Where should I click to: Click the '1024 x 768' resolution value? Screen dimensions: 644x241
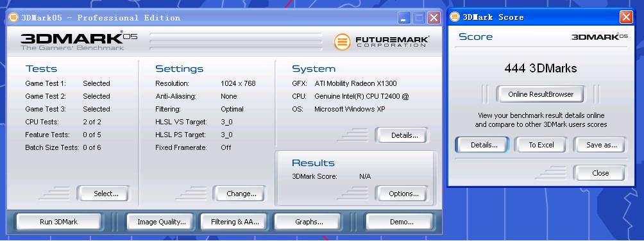click(238, 83)
